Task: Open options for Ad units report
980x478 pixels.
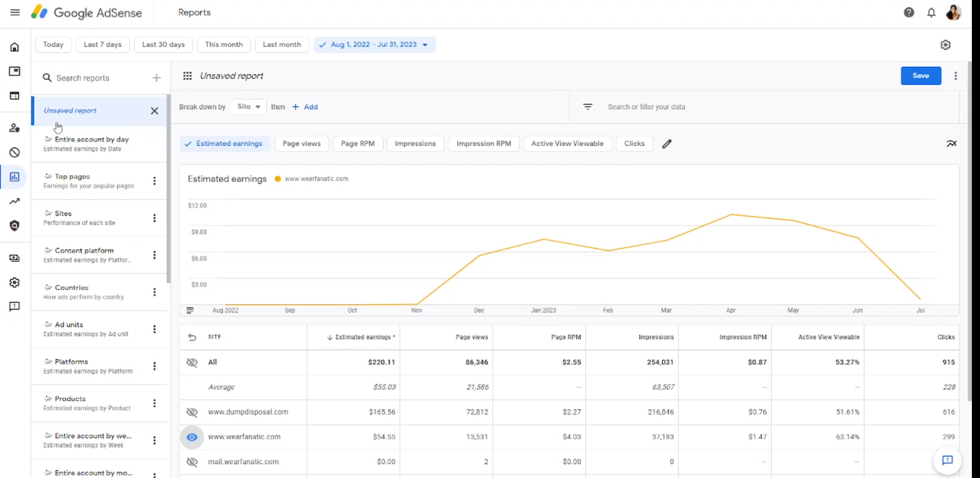Action: (154, 329)
